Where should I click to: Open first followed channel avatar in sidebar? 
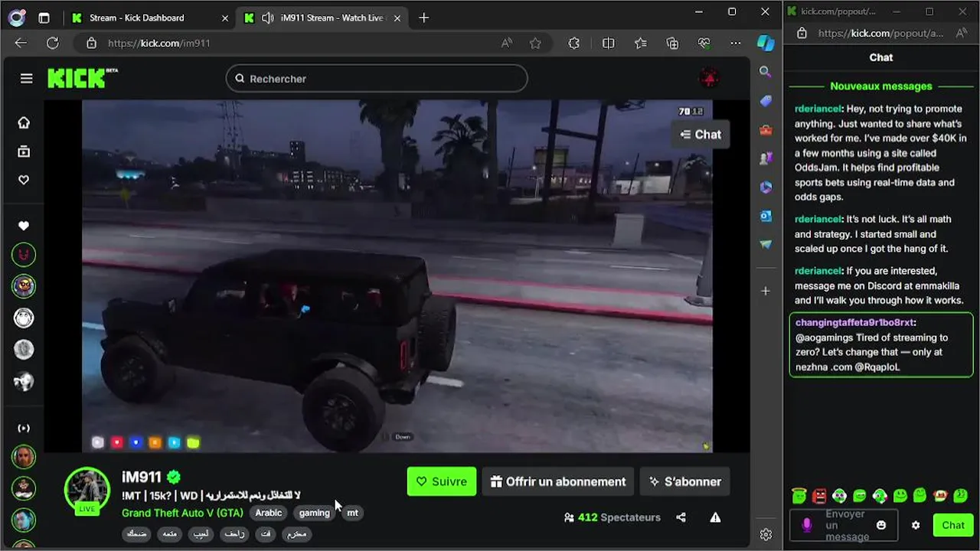click(24, 255)
